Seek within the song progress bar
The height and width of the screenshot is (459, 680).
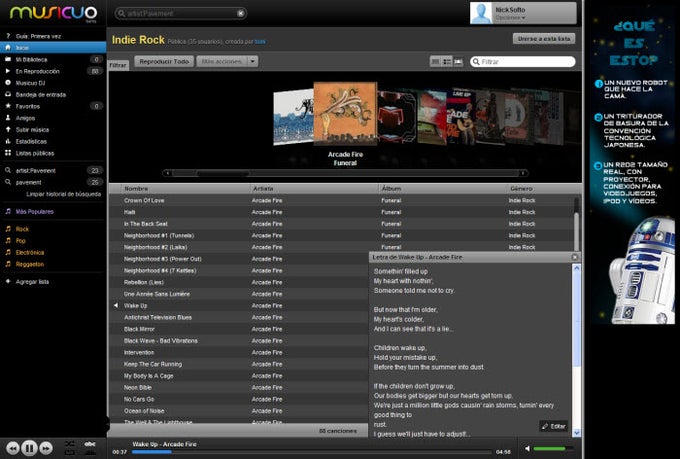pyautogui.click(x=311, y=452)
